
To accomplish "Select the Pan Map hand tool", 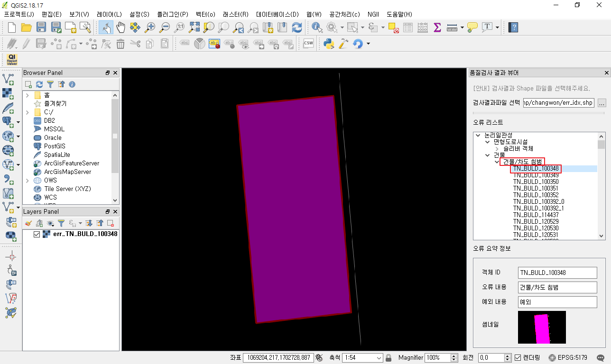I will (120, 27).
